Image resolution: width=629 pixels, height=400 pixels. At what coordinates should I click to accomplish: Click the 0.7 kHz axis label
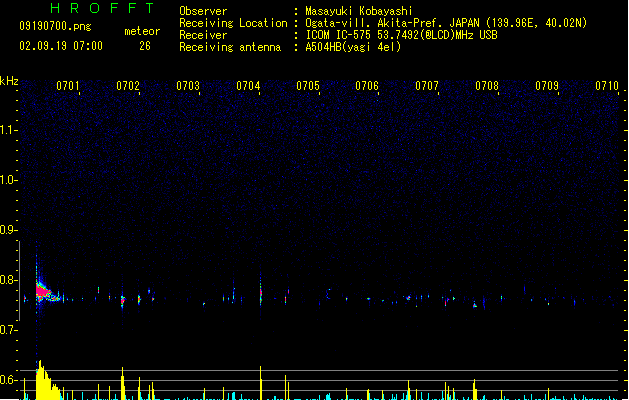pos(8,330)
